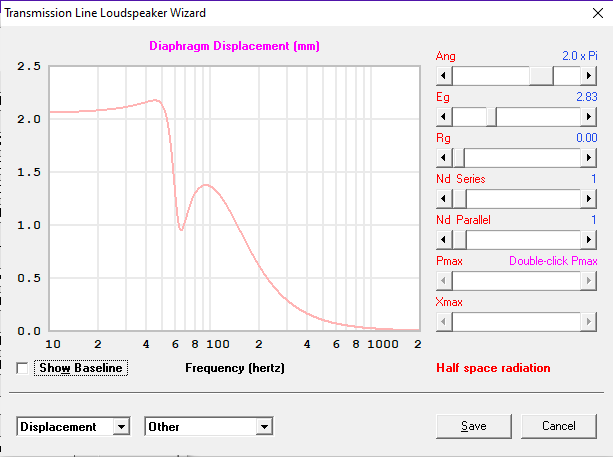Click the Nd Series slider thumb
Screen dimensions: 613x457
[459, 199]
